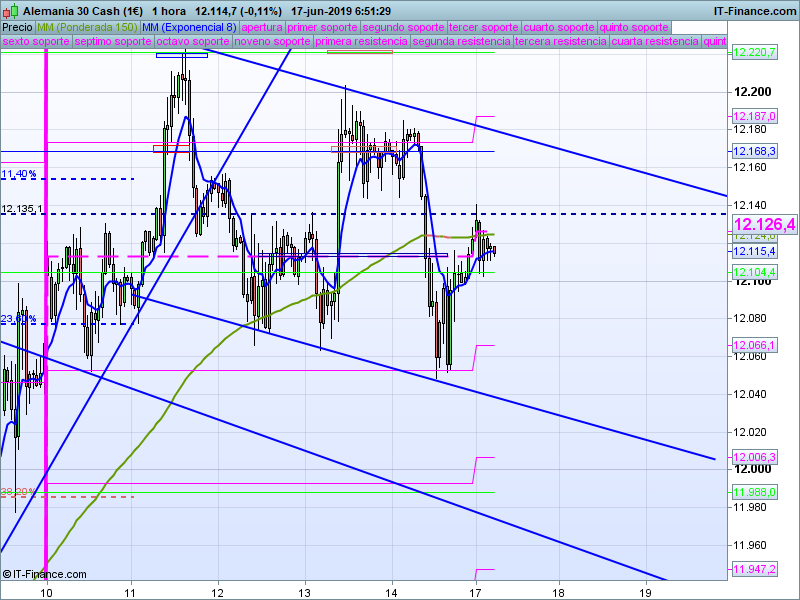Click the octavo soporte label

click(x=193, y=41)
